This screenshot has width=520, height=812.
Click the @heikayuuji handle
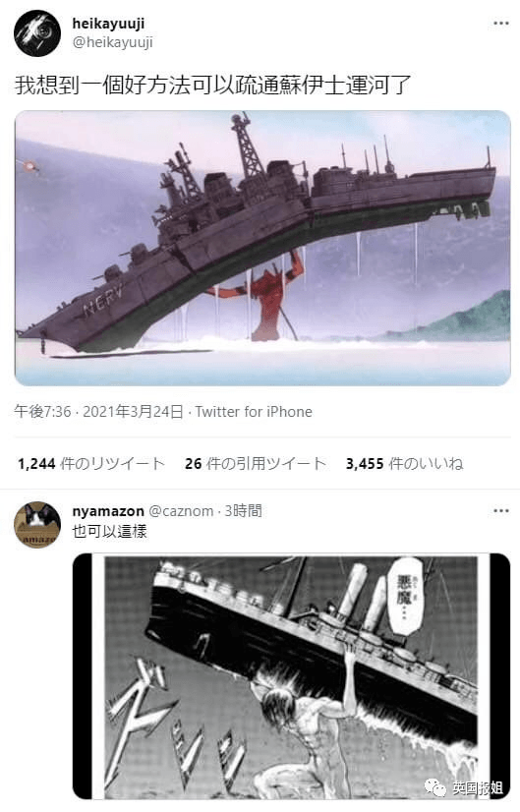click(112, 42)
